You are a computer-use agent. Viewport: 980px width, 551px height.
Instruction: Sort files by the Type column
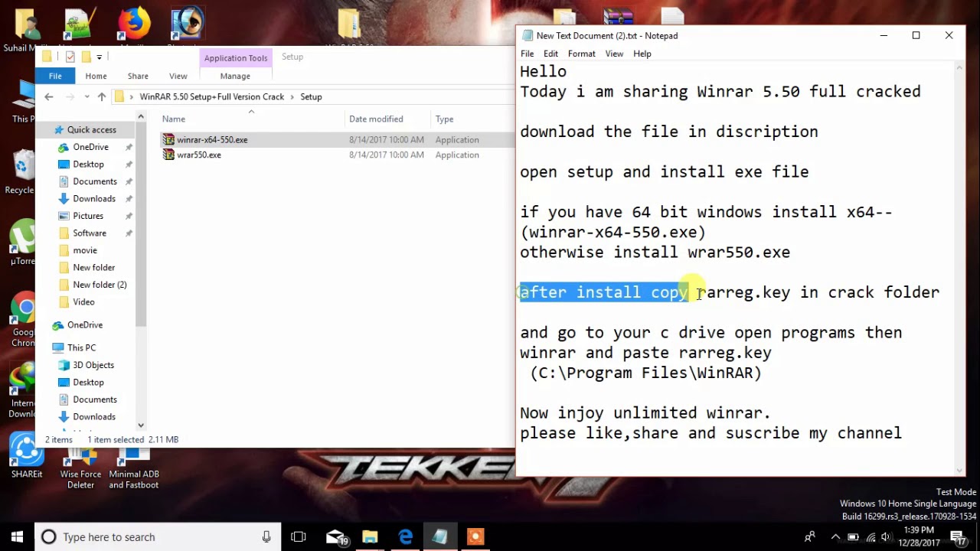click(x=444, y=119)
